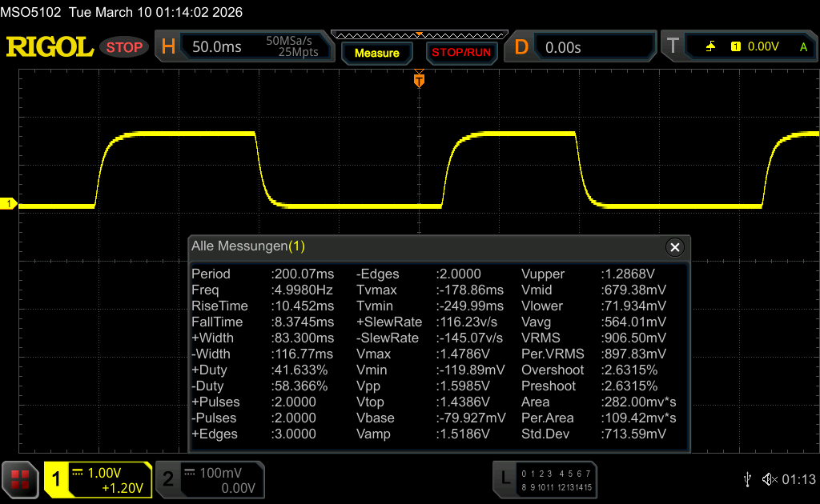Click the red STOP status badge
Viewport: 820px width, 504px height.
(x=124, y=47)
